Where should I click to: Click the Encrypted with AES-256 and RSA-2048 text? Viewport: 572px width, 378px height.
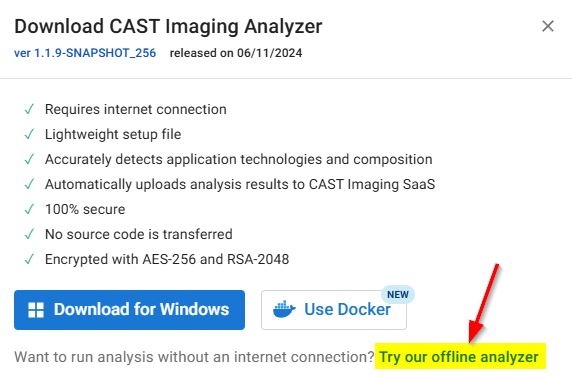(x=167, y=259)
